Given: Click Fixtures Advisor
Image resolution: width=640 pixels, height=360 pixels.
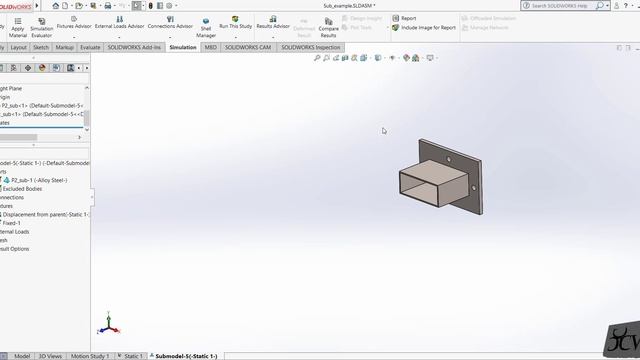Looking at the screenshot, I should pyautogui.click(x=74, y=22).
